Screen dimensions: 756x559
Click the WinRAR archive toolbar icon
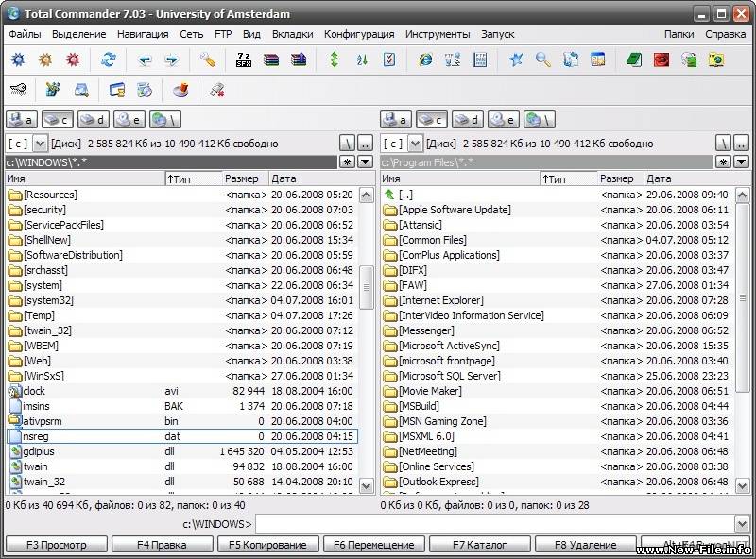coord(271,59)
